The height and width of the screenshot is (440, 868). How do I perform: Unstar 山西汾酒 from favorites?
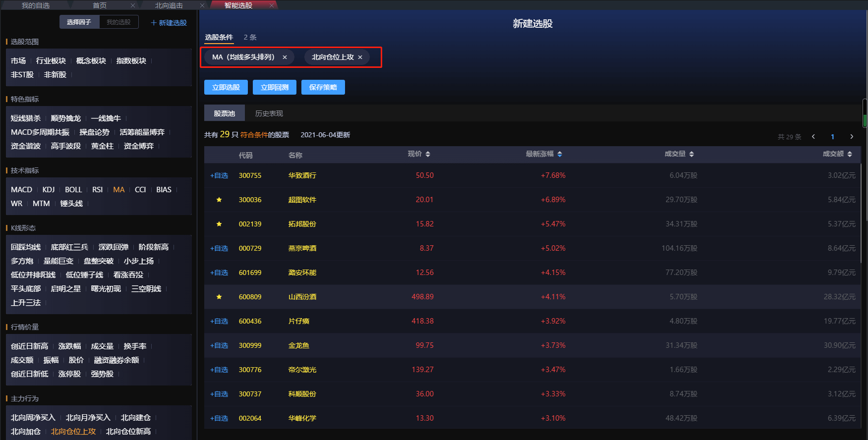click(219, 297)
